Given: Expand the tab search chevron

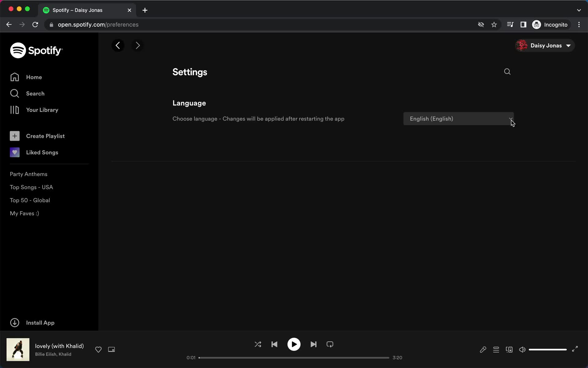Looking at the screenshot, I should [579, 10].
